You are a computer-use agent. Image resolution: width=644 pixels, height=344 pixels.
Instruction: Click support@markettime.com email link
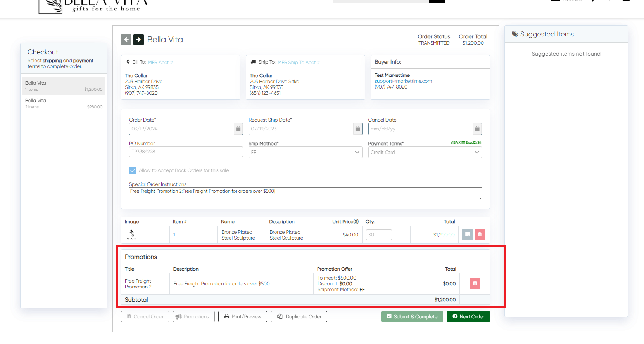pyautogui.click(x=403, y=81)
